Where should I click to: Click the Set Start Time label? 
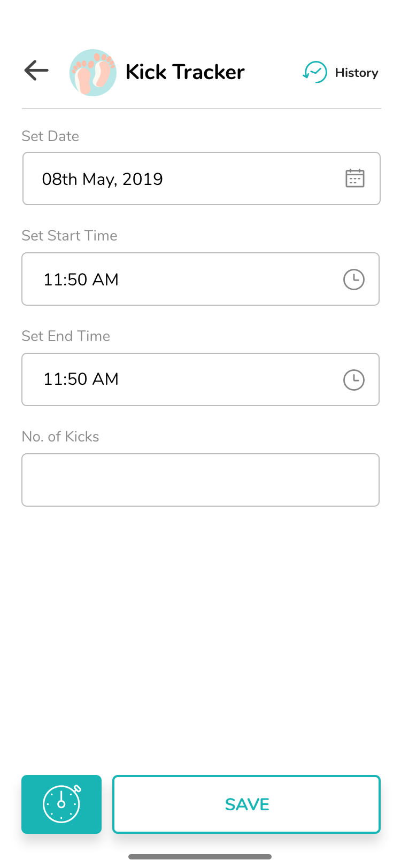70,236
